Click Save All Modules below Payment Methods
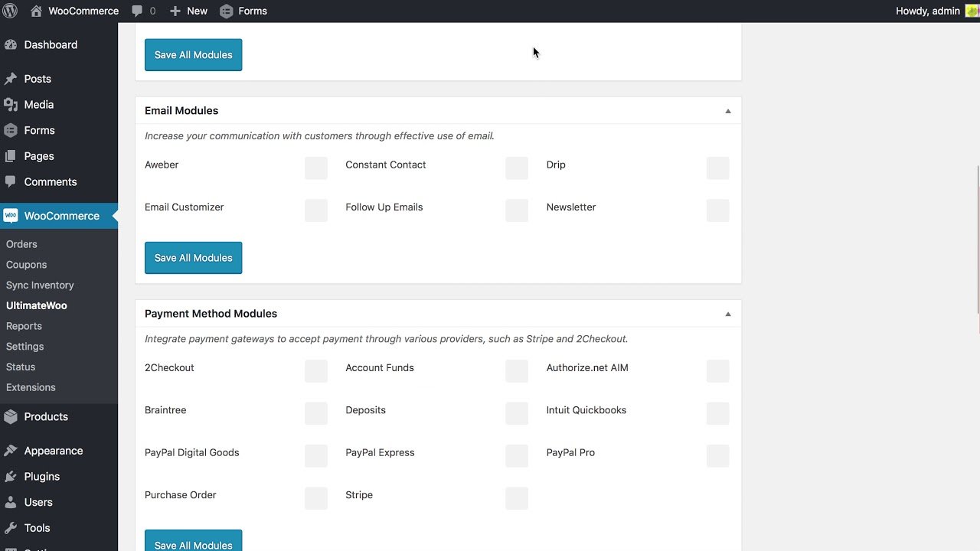 pyautogui.click(x=194, y=541)
